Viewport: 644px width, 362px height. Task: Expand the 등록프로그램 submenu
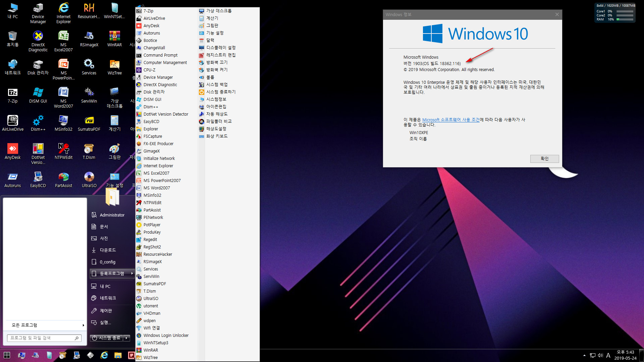pyautogui.click(x=112, y=274)
